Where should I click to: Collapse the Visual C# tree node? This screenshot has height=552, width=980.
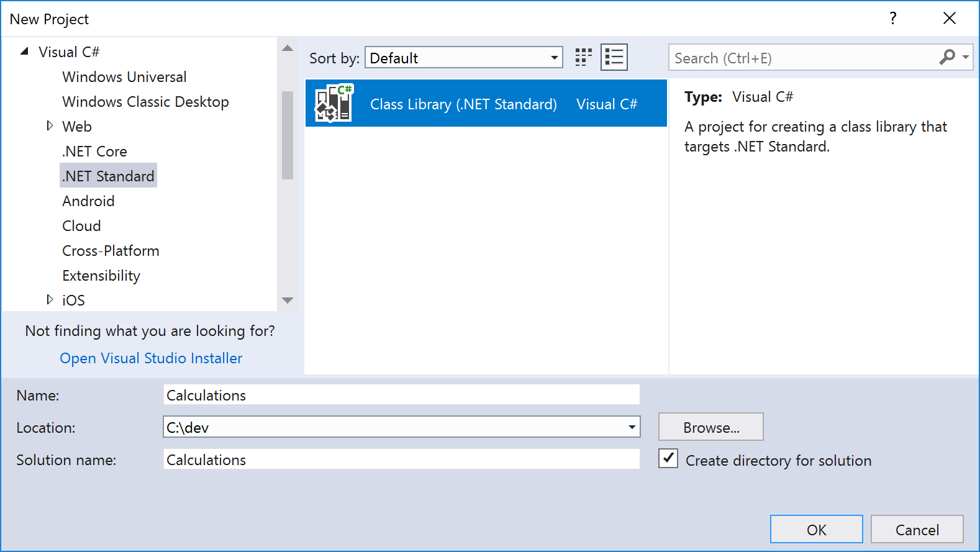coord(25,52)
